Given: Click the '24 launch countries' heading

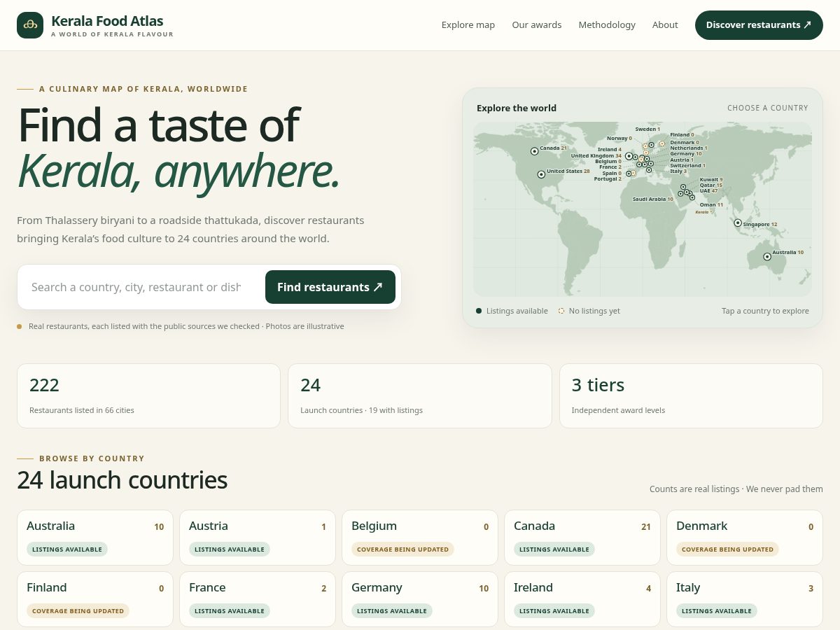Looking at the screenshot, I should pos(122,480).
